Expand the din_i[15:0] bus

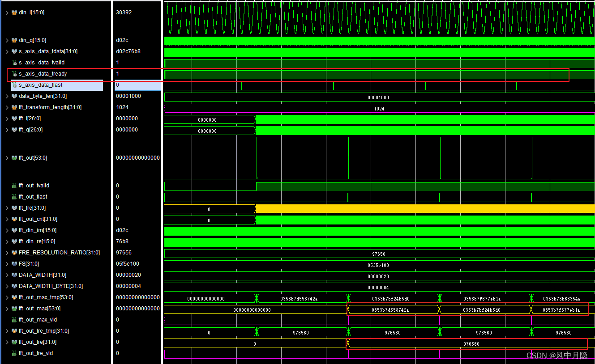pos(7,13)
